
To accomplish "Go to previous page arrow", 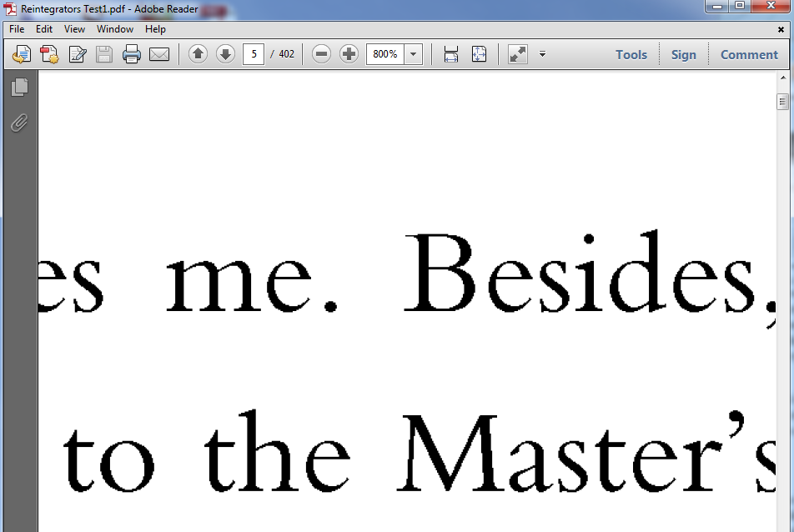I will tap(198, 55).
